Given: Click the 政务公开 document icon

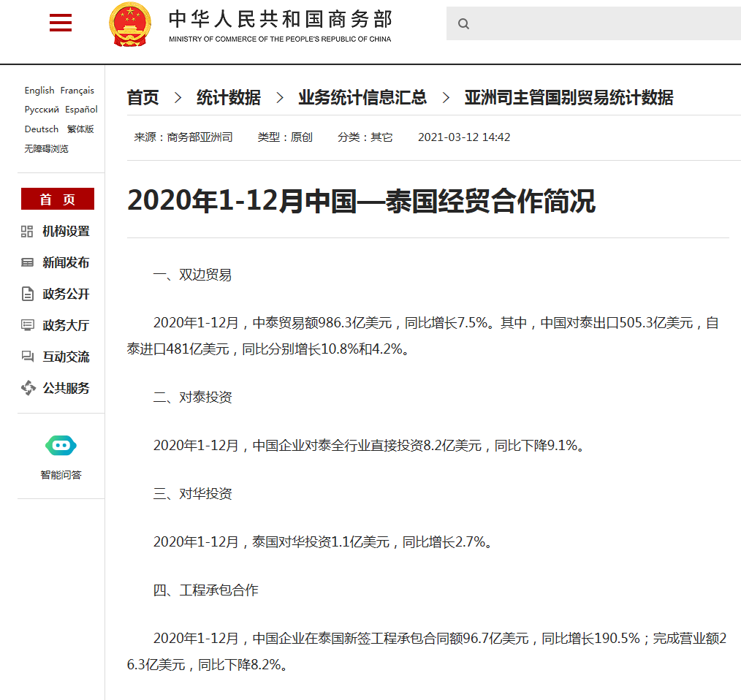Looking at the screenshot, I should point(28,294).
